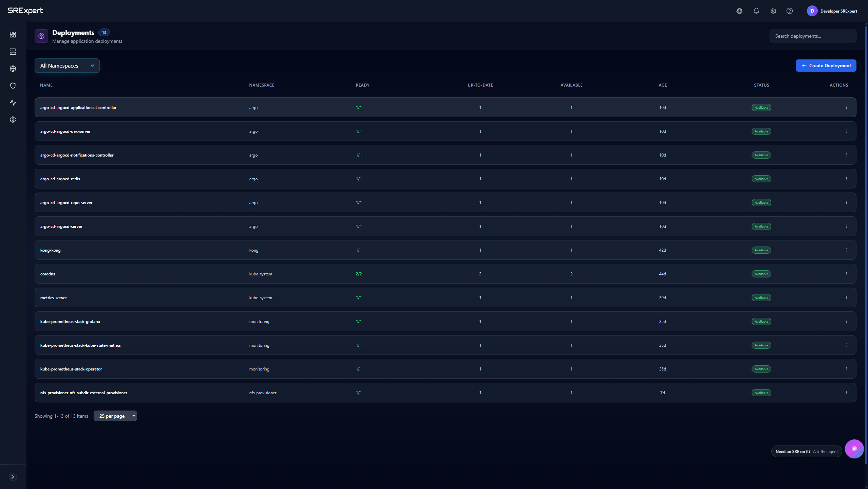Sort by the STATUS column header
The height and width of the screenshot is (489, 868).
tap(761, 85)
